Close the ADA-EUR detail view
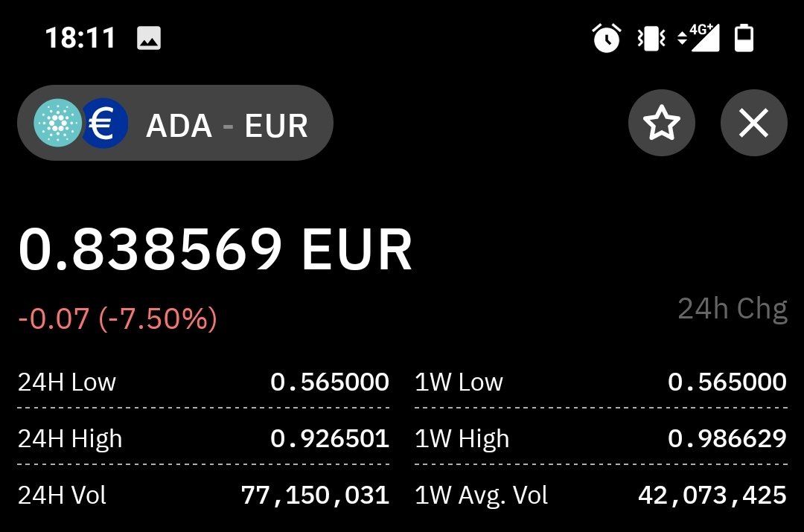The height and width of the screenshot is (532, 804). 753,123
